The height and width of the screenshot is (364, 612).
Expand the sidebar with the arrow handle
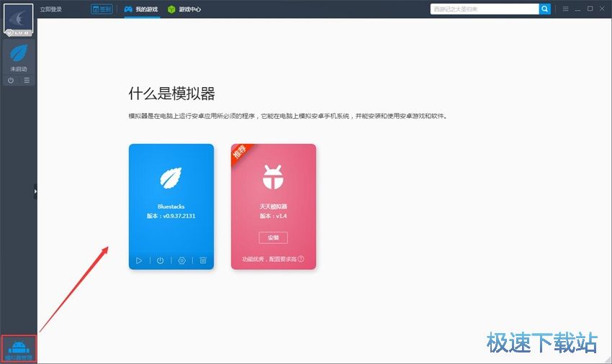click(35, 191)
